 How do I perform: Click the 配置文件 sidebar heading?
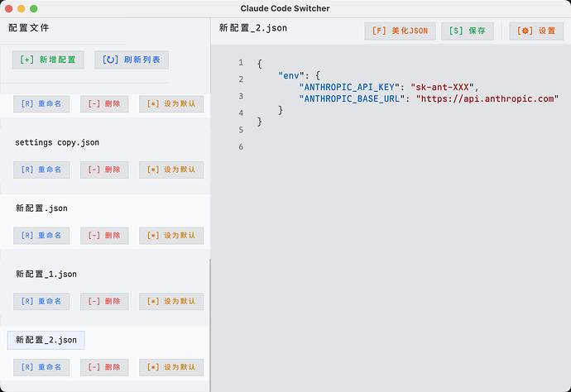click(x=29, y=27)
